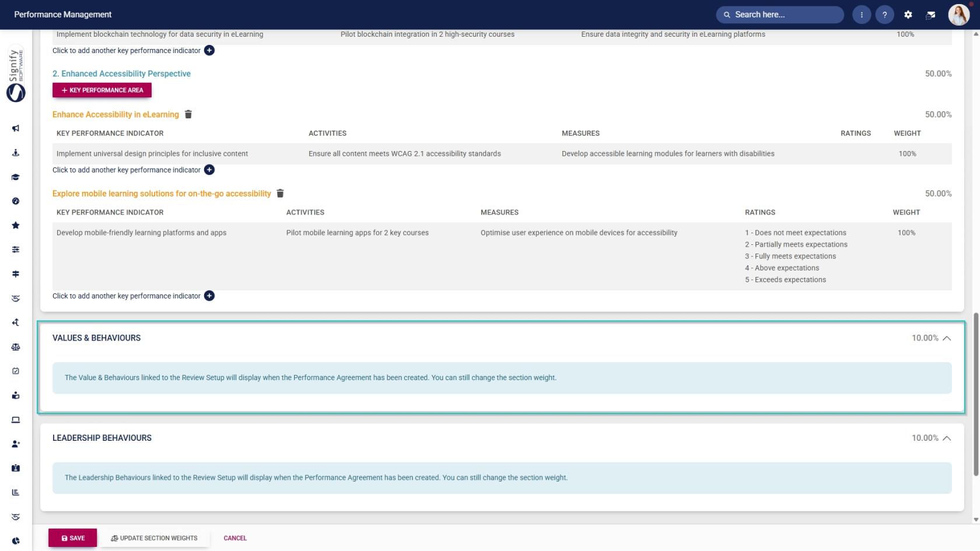The width and height of the screenshot is (980, 551).
Task: Cancel the changes
Action: [x=235, y=538]
